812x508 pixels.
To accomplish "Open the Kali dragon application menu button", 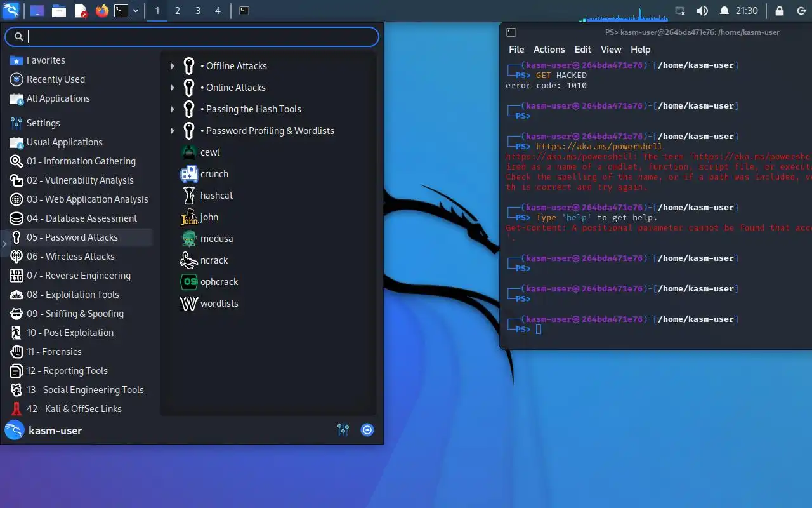I will point(11,11).
